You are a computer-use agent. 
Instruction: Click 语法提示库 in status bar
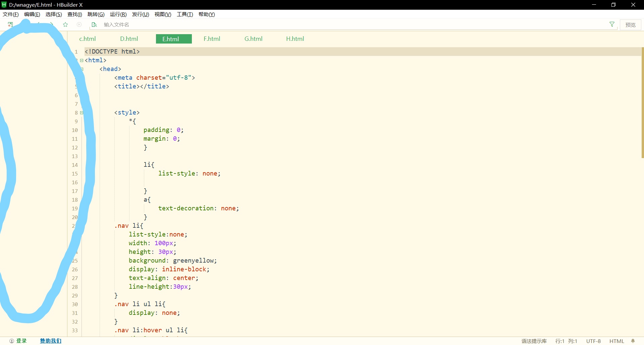pos(534,341)
